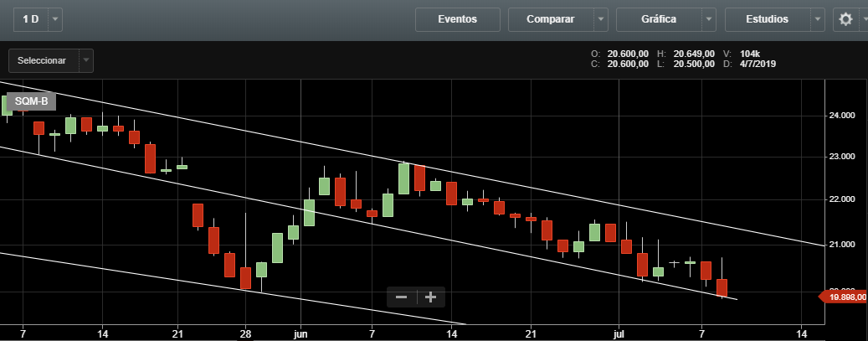868x341 pixels.
Task: Expand the arrow beside the settings gear
Action: point(864,19)
